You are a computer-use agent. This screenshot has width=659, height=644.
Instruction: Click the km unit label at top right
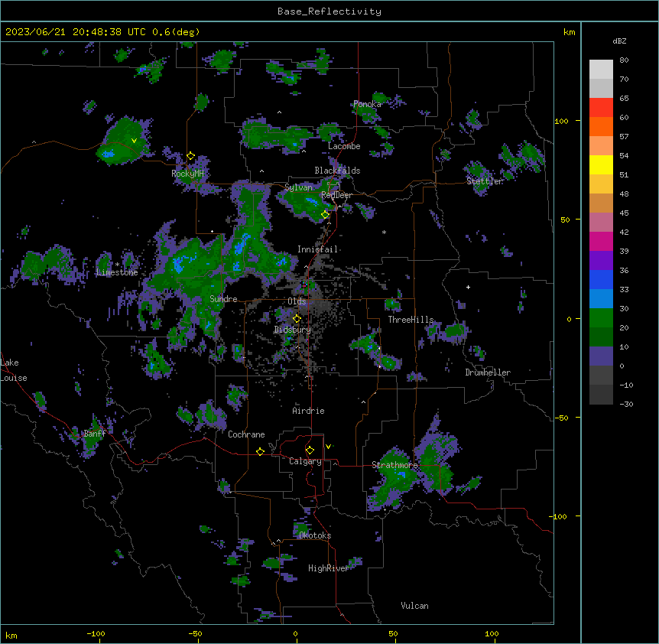[x=569, y=32]
